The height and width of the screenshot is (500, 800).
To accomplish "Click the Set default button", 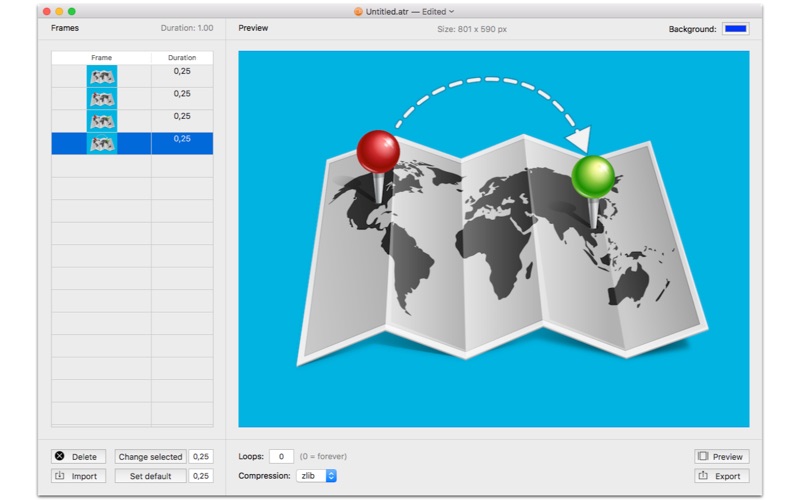I will pos(150,476).
